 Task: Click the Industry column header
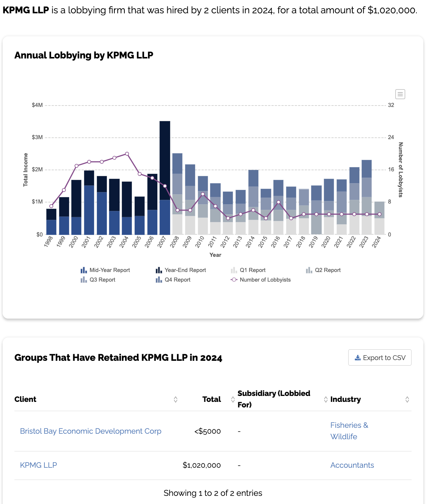pyautogui.click(x=345, y=399)
